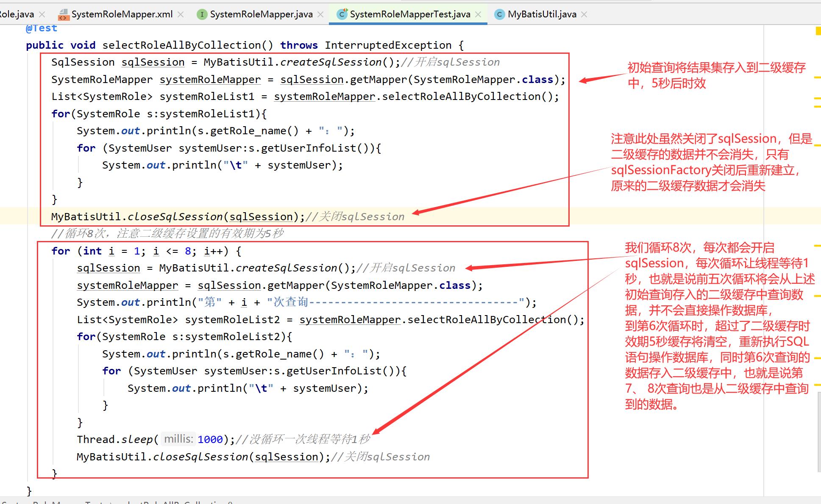Image resolution: width=821 pixels, height=504 pixels.
Task: Click the last closeSqlSession call inside the loop
Action: coord(200,457)
